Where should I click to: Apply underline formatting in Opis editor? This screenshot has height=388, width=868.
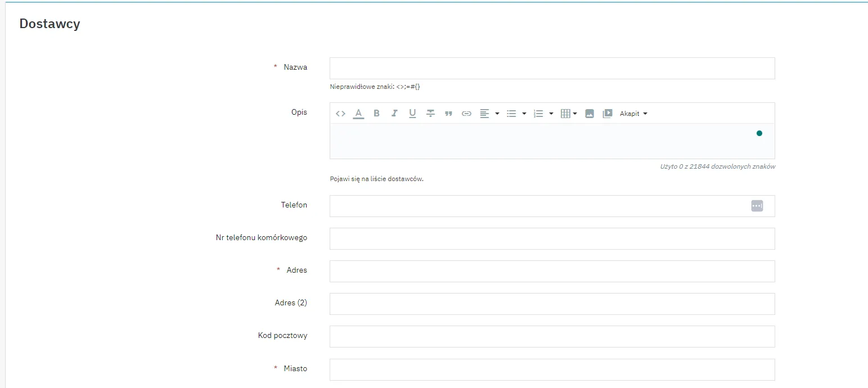point(412,114)
